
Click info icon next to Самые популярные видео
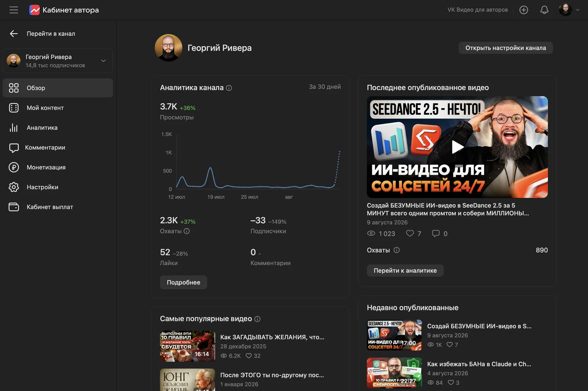click(257, 319)
